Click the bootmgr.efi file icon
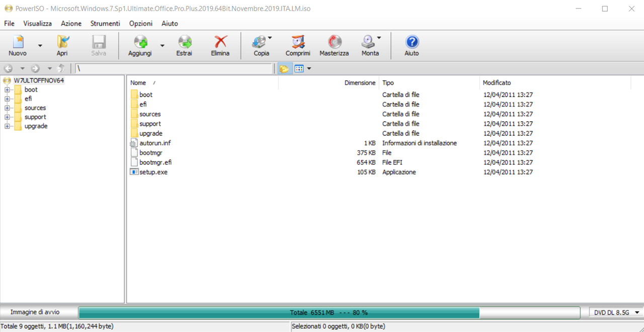This screenshot has height=332, width=644. (x=134, y=162)
